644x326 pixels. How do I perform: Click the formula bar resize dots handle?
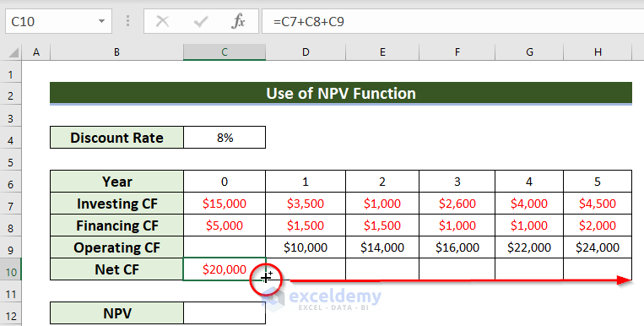pos(127,21)
